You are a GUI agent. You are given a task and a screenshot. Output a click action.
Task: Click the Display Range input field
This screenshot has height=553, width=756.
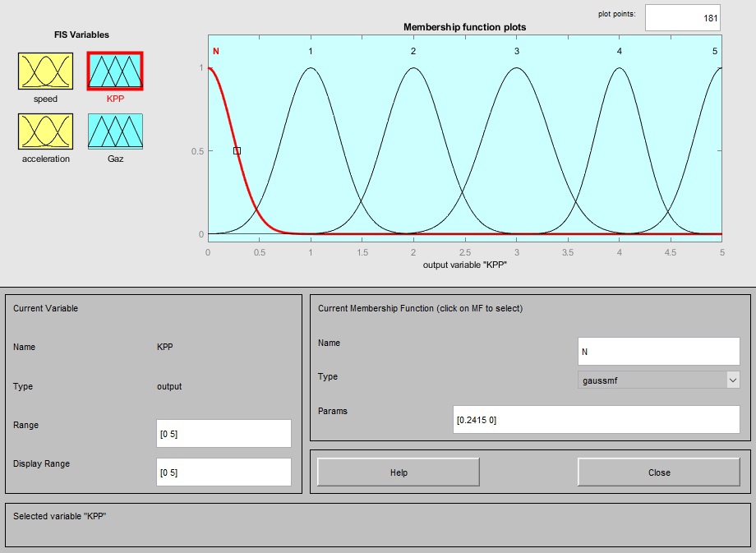[x=224, y=472]
